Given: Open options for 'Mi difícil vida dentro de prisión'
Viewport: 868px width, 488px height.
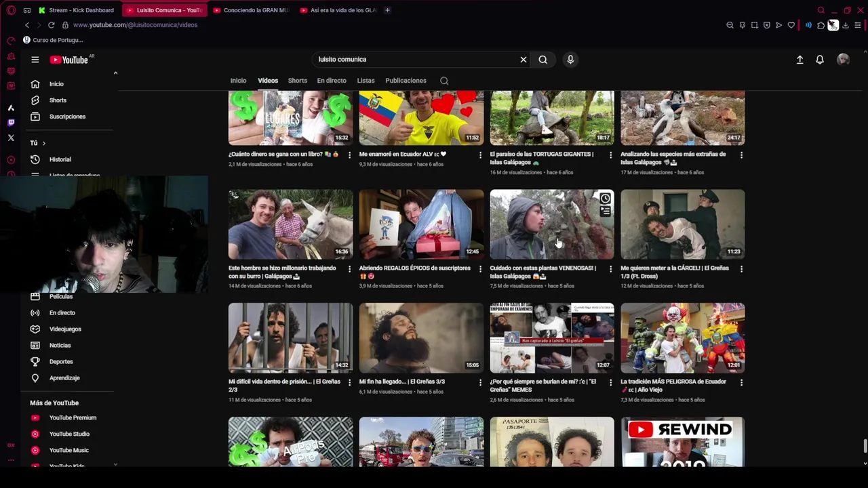Looking at the screenshot, I should click(349, 382).
